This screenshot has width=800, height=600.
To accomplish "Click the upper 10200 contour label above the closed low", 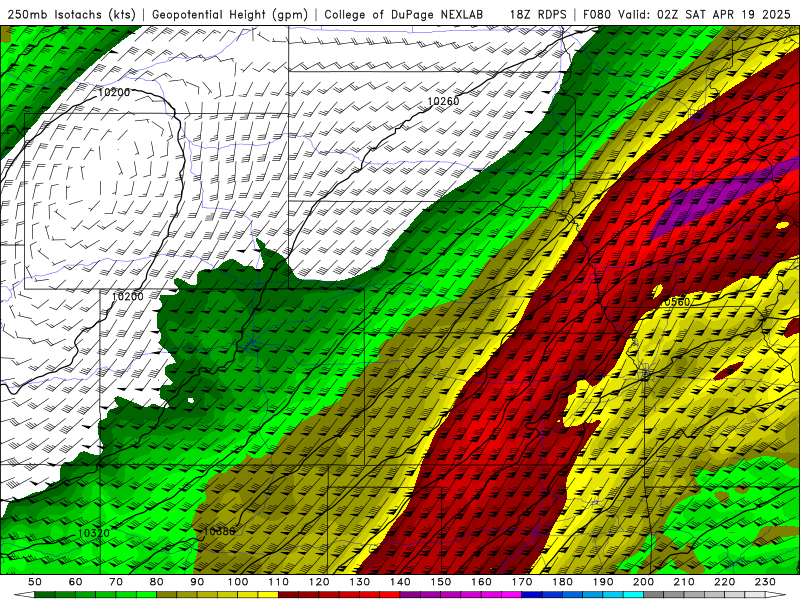I will click(114, 92).
